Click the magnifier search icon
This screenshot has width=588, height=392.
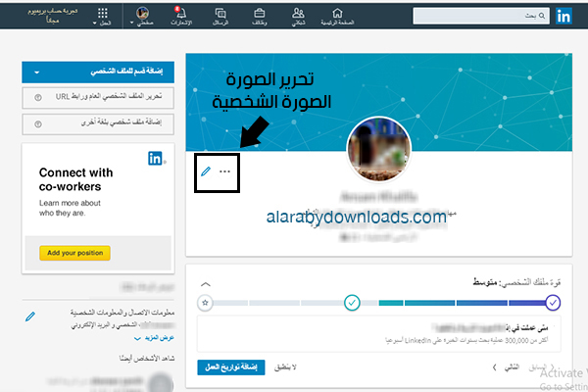click(x=542, y=16)
